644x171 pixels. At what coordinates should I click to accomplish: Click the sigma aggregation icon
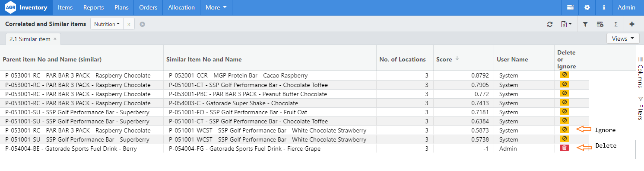coord(616,24)
